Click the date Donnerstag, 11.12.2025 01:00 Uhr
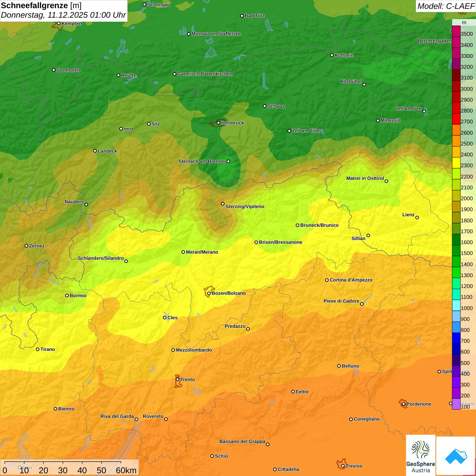476x476 pixels. tap(63, 15)
